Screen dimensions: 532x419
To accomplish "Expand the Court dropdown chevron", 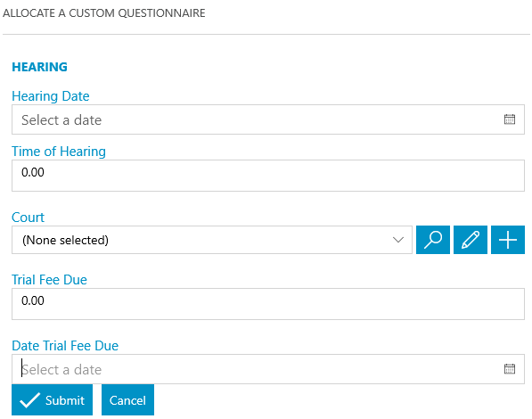I will [398, 240].
